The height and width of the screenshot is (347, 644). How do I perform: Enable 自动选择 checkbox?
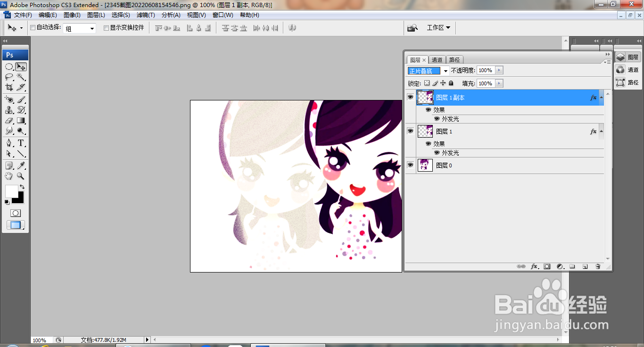[x=33, y=28]
